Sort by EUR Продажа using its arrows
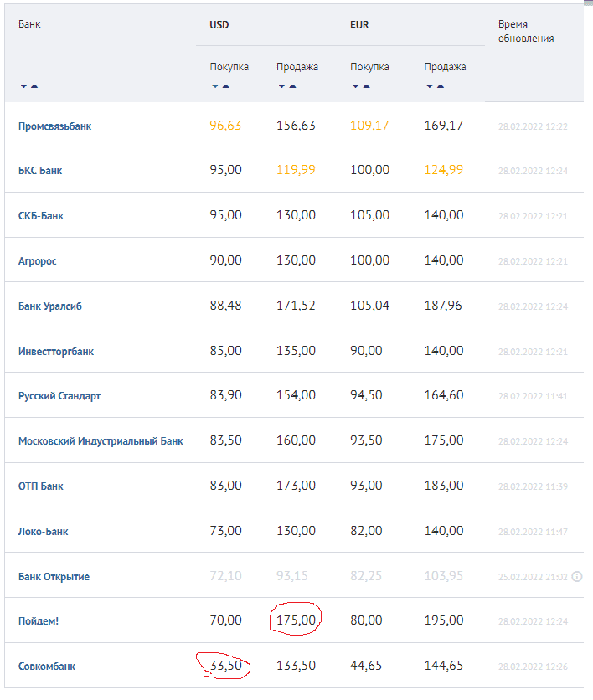 pos(435,86)
